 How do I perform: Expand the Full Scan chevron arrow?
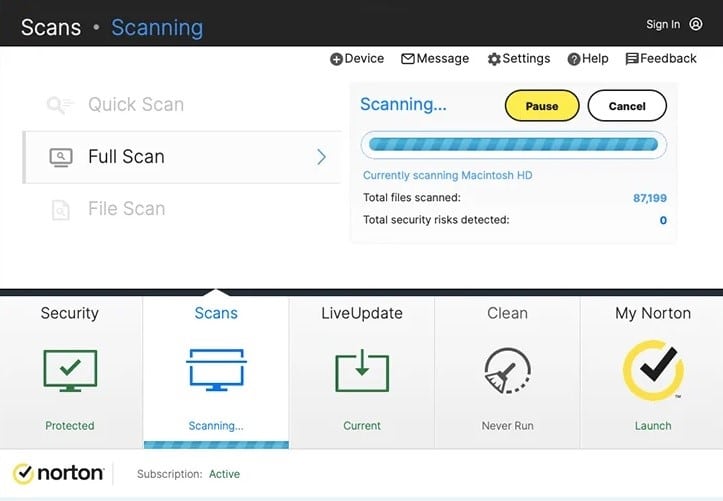pyautogui.click(x=321, y=157)
